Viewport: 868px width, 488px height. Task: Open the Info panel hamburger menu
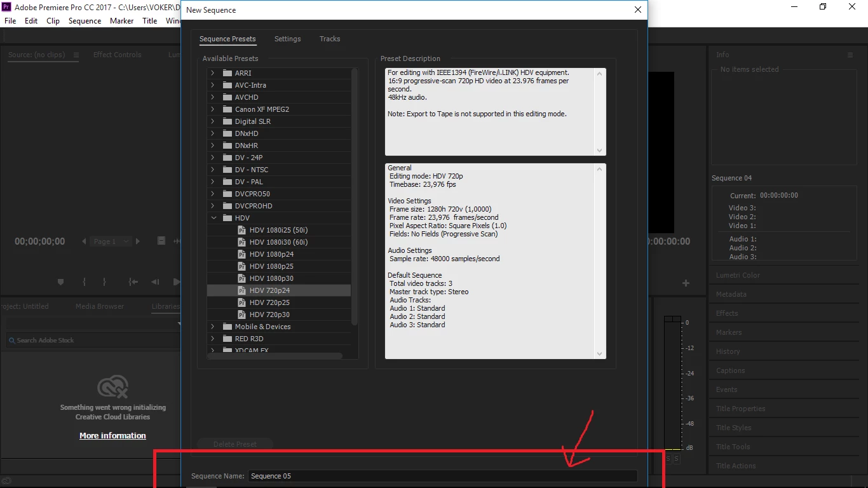pos(850,55)
